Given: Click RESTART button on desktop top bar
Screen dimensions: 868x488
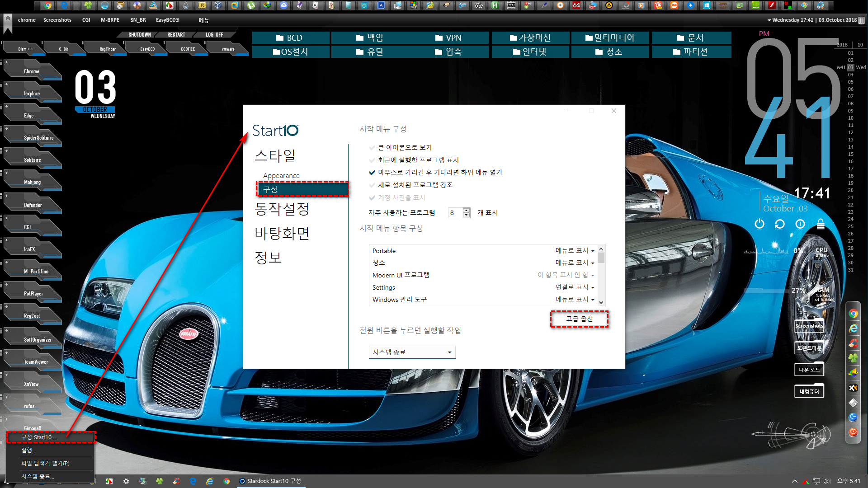Looking at the screenshot, I should (176, 35).
